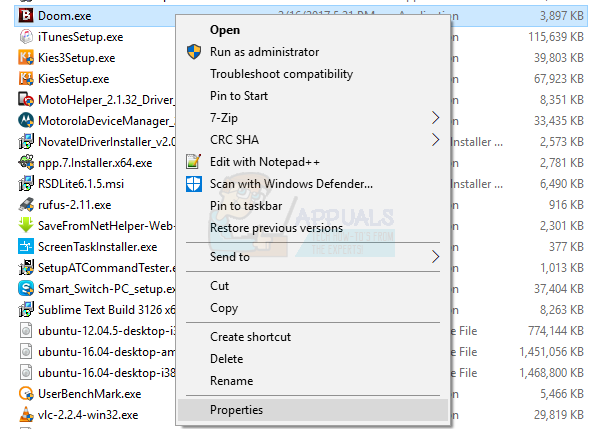Image resolution: width=602 pixels, height=429 pixels.
Task: Select the rufus-2.11.exe file name
Action: (x=74, y=205)
